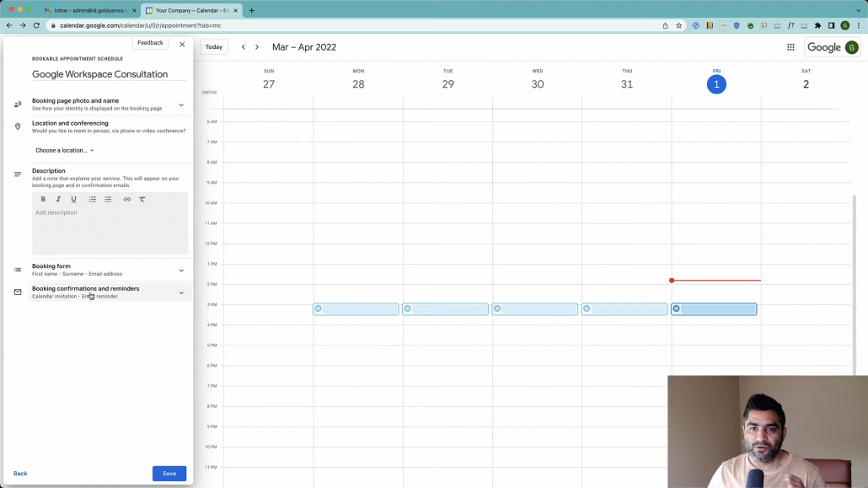Click the Back link
Image resolution: width=868 pixels, height=488 pixels.
(20, 474)
